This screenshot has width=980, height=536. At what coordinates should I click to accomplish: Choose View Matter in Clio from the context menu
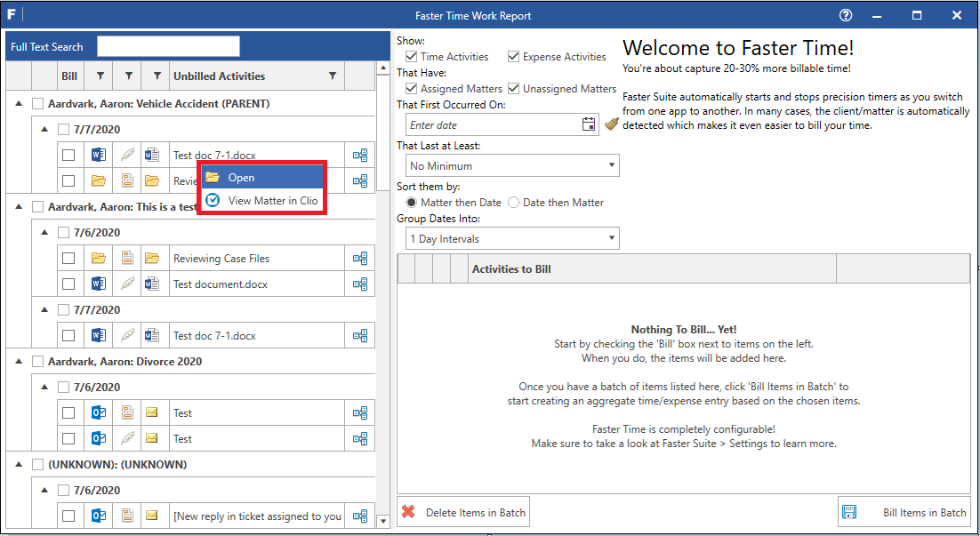coord(262,201)
